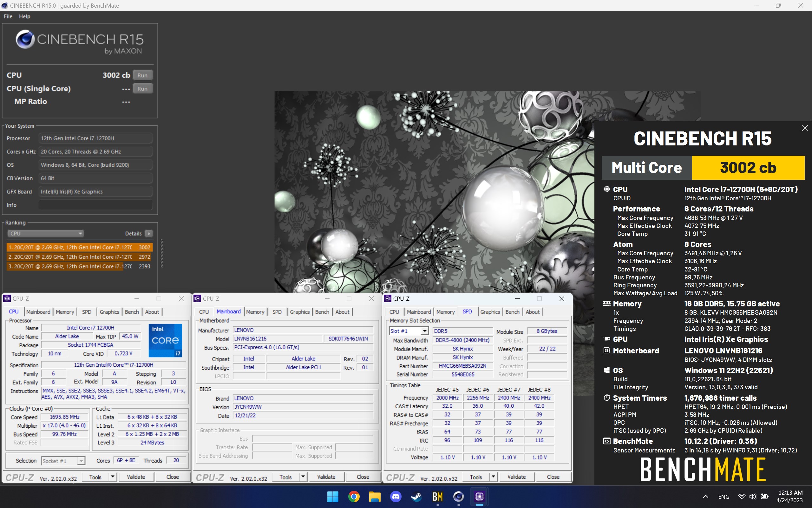This screenshot has width=812, height=508.
Task: Select ranking entry scoring 2972
Action: (80, 257)
